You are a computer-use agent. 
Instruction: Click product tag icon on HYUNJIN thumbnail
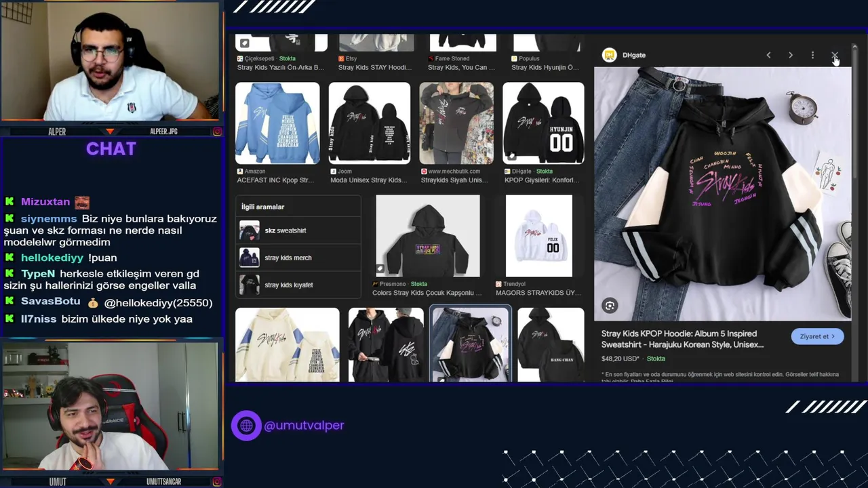(511, 155)
